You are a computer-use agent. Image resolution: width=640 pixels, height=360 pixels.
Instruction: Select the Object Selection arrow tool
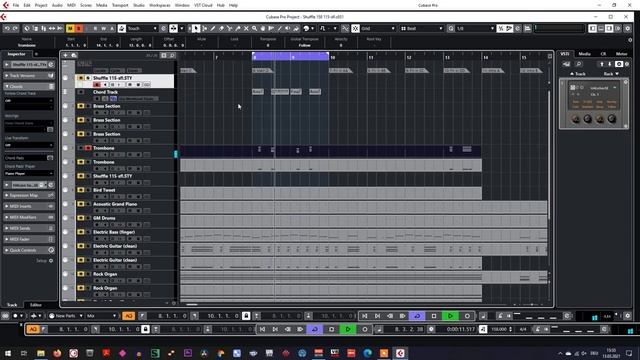point(196,28)
